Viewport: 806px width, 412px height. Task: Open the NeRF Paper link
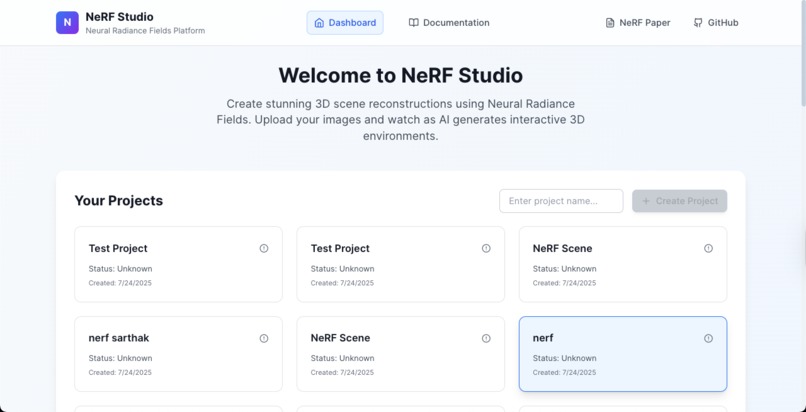638,23
